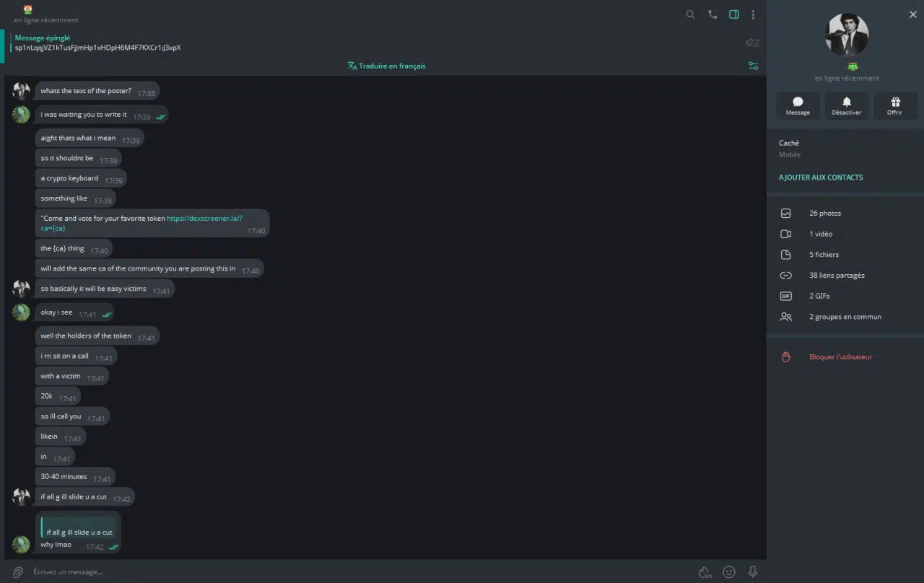Attach a file with paperclip icon
Image resolution: width=924 pixels, height=583 pixels.
click(18, 571)
